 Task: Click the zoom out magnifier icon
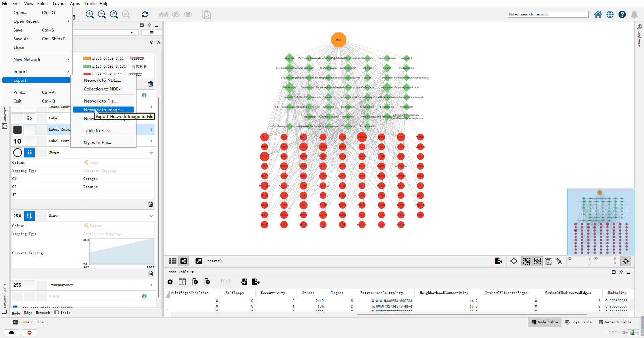102,14
